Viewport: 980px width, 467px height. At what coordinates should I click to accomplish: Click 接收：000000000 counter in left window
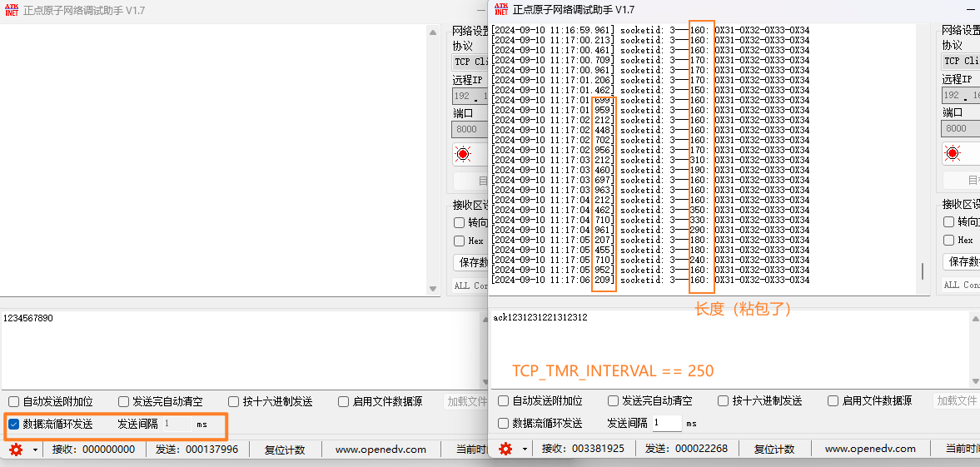point(93,450)
